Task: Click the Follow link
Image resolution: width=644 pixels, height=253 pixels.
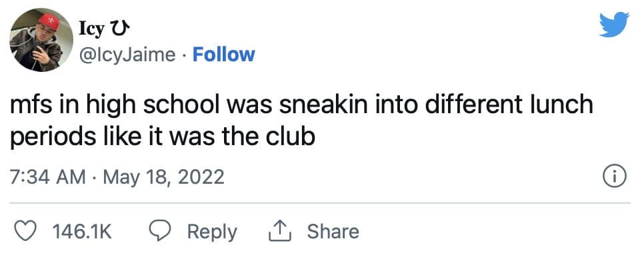Action: pos(224,55)
